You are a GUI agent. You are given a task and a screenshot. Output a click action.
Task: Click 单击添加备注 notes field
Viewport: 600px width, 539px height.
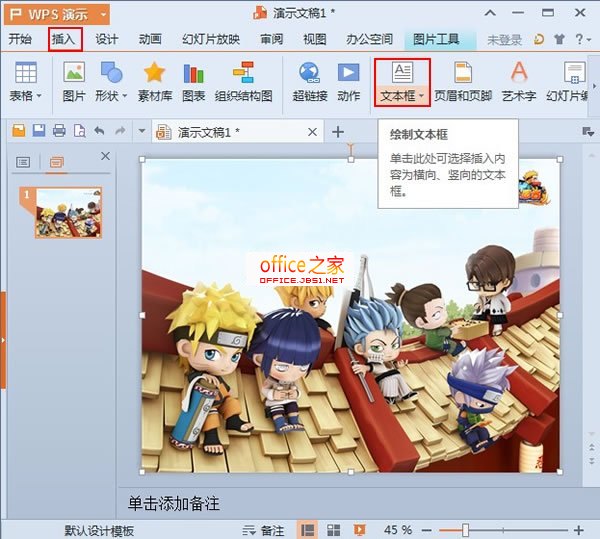click(173, 503)
